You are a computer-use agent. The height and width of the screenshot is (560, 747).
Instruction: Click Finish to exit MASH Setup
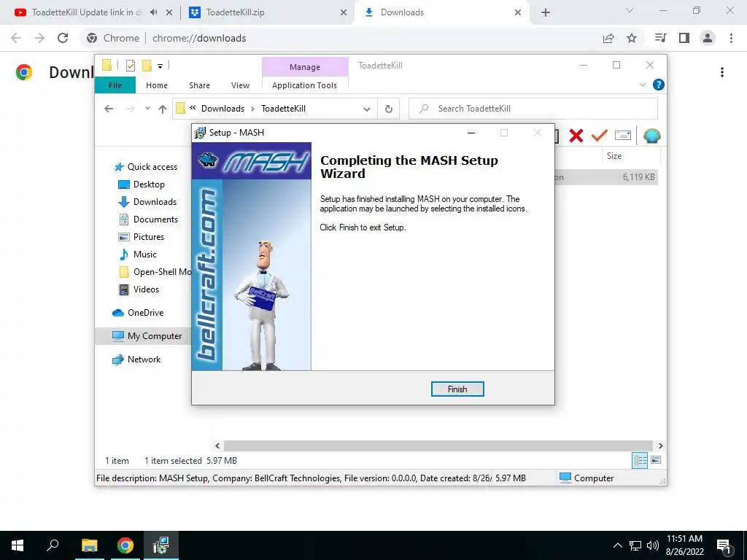coord(457,389)
